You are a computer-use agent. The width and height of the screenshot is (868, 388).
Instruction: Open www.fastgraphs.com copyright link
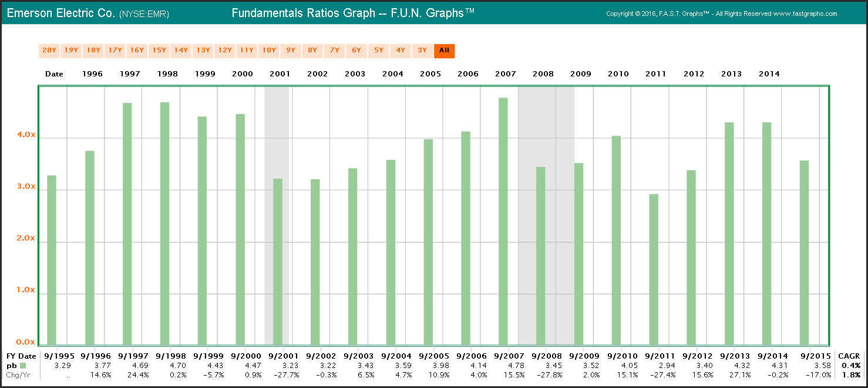(x=805, y=14)
